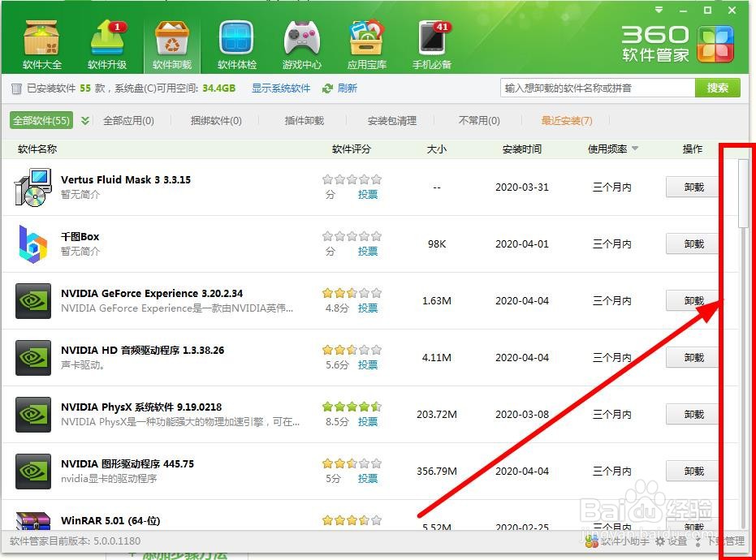Click the green 搜索 button
The height and width of the screenshot is (560, 756).
click(x=718, y=88)
